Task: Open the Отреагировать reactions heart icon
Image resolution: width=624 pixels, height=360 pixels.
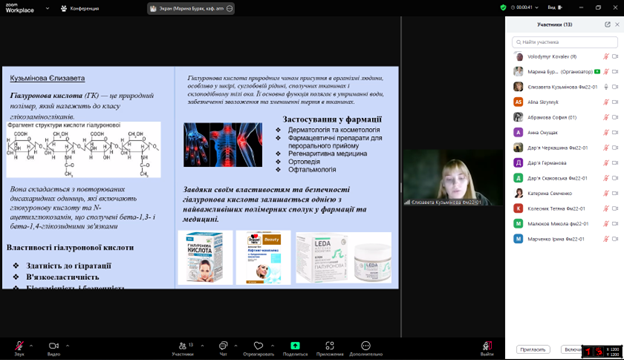Action: [258, 346]
